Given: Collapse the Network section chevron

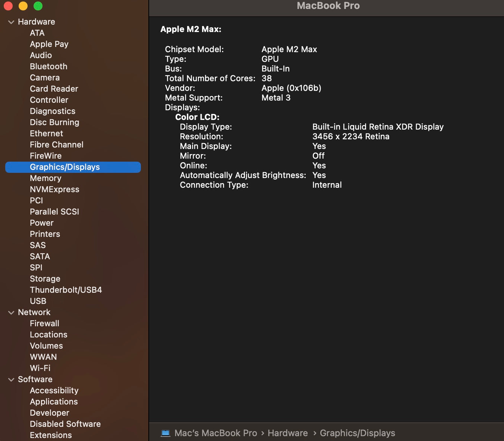Looking at the screenshot, I should [x=11, y=312].
